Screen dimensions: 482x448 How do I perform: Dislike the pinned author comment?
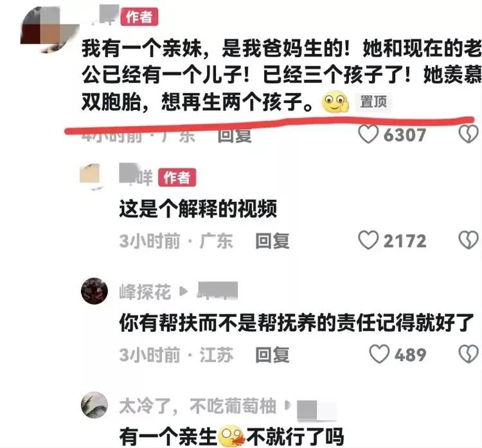[468, 134]
